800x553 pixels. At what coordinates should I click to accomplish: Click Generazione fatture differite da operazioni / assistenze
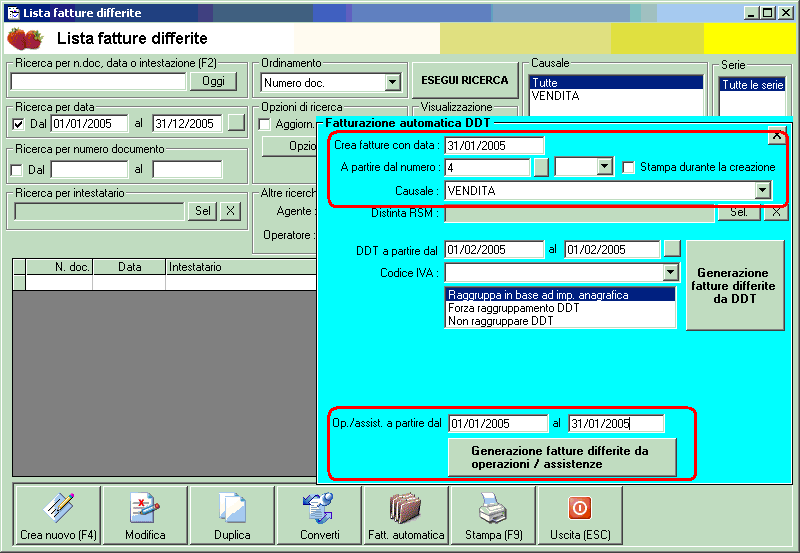coord(562,458)
